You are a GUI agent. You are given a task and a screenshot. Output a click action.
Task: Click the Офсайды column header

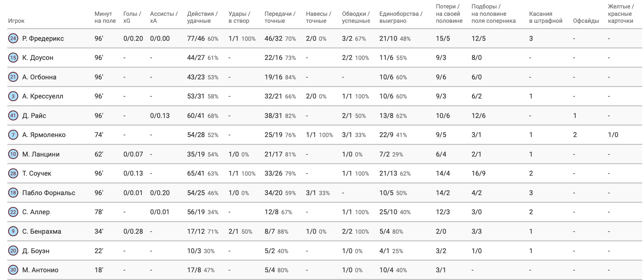(x=586, y=21)
